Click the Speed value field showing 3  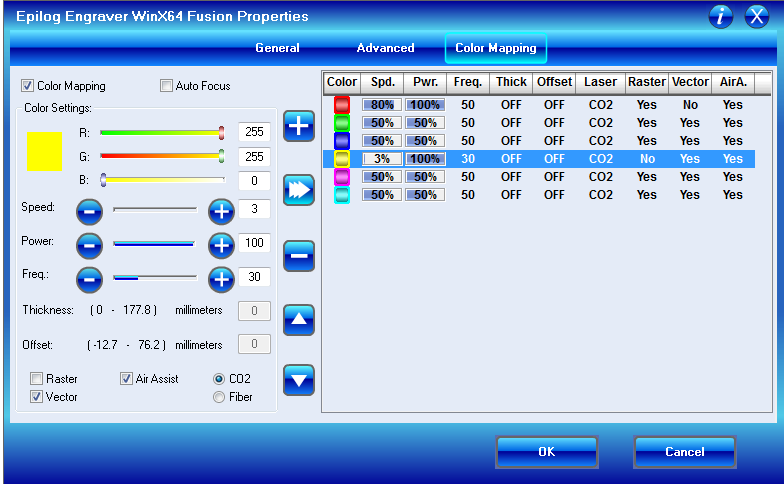[254, 208]
